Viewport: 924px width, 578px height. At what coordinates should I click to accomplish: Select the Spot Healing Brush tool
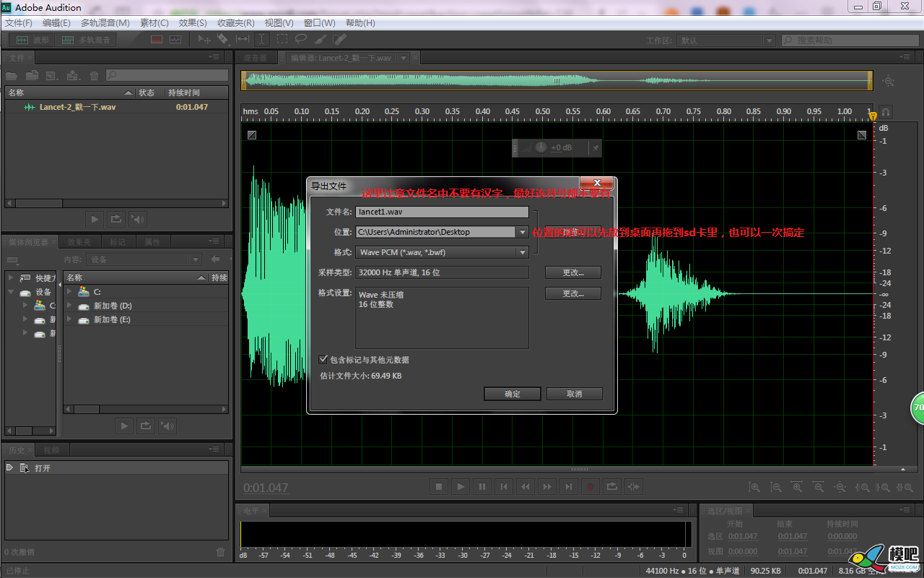(340, 40)
